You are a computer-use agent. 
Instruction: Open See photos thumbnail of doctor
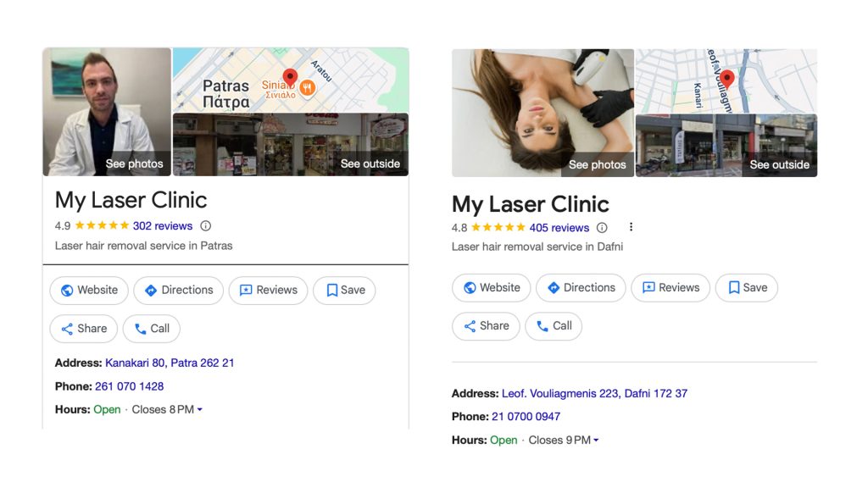pos(107,112)
